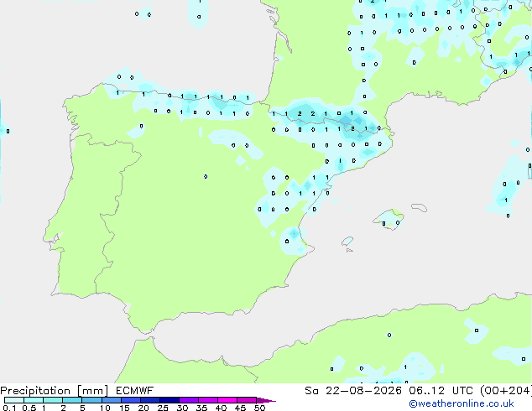Viewport: 532px width, 411px height.
Task: Click the 'Precipitation [mm]' title text
Action: [55, 391]
